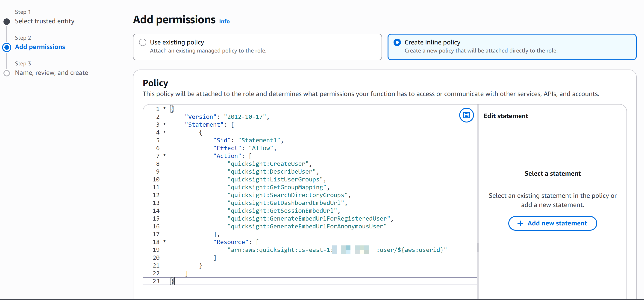Collapse the Action array fold on line 7
644x300 pixels.
165,155
